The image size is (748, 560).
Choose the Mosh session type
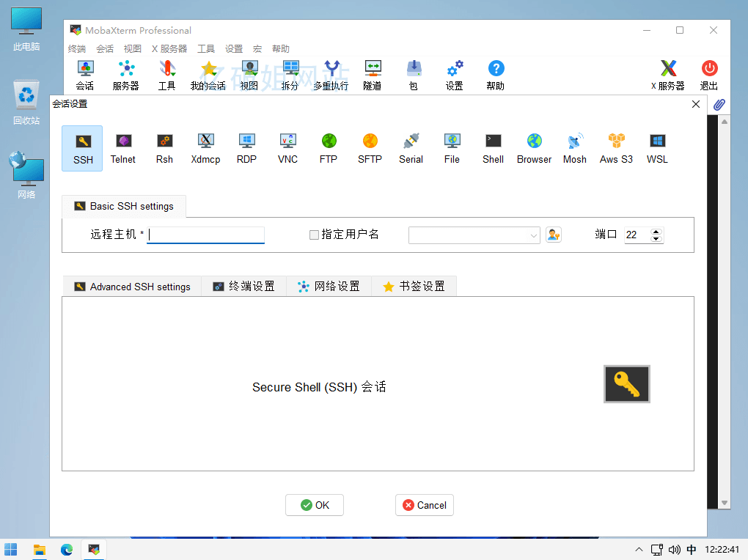(x=575, y=148)
